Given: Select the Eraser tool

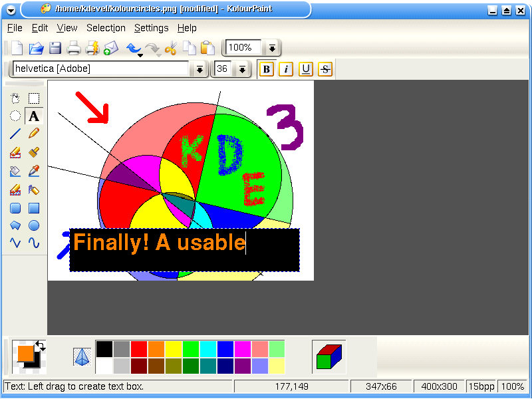Looking at the screenshot, I should click(15, 152).
